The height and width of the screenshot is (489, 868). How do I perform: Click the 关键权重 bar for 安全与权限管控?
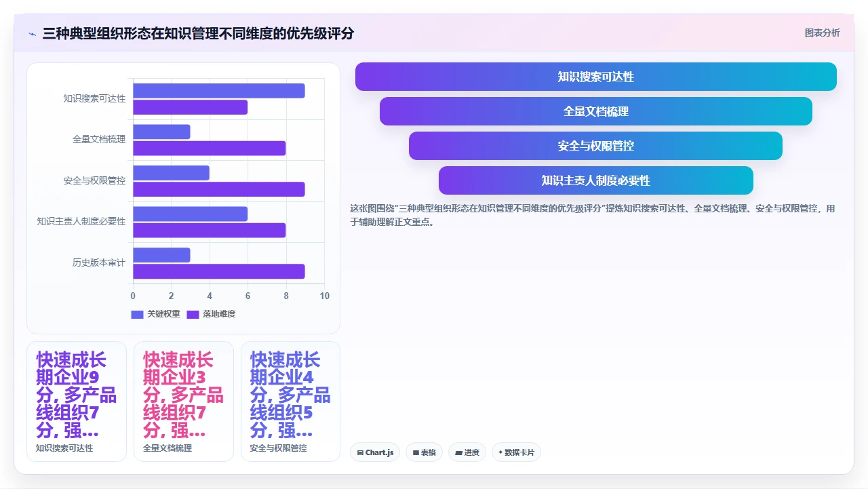point(171,173)
